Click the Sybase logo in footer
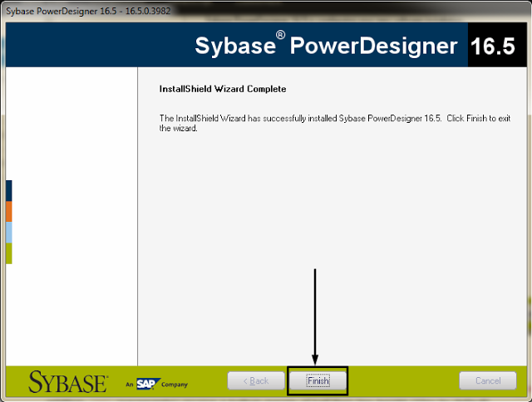The height and width of the screenshot is (402, 532). pyautogui.click(x=69, y=382)
